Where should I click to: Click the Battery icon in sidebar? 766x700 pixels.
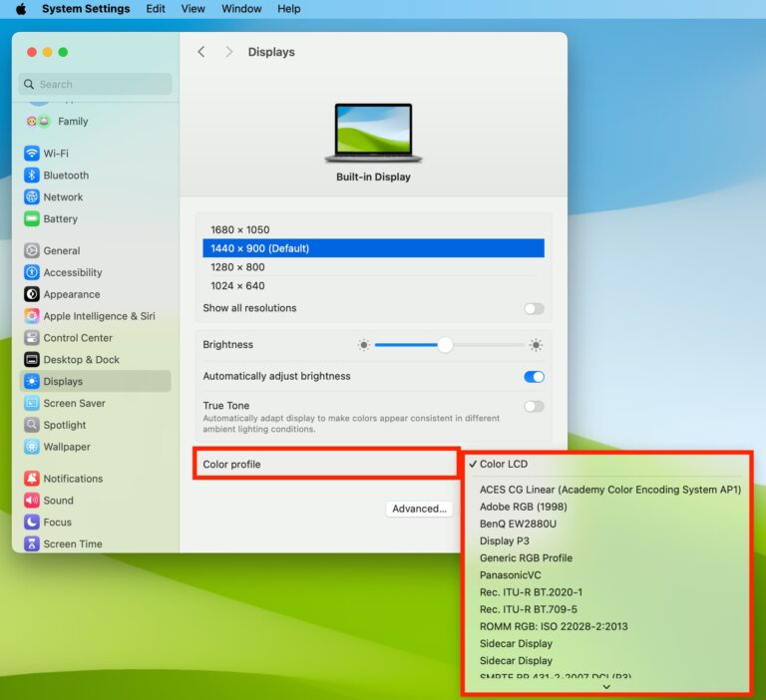click(x=32, y=218)
